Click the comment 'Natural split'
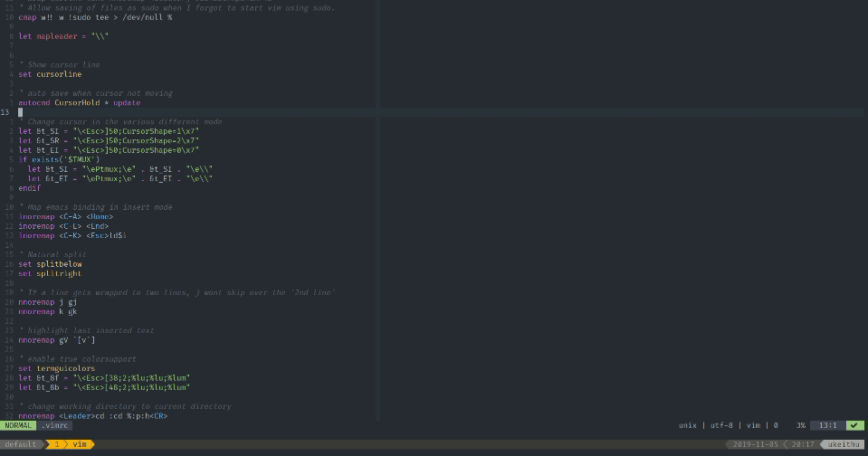 52,254
